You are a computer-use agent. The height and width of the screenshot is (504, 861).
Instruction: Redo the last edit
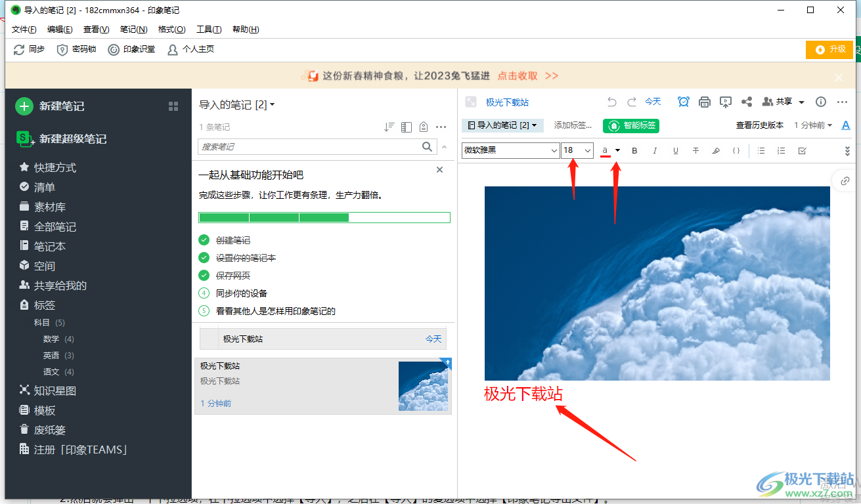(632, 102)
